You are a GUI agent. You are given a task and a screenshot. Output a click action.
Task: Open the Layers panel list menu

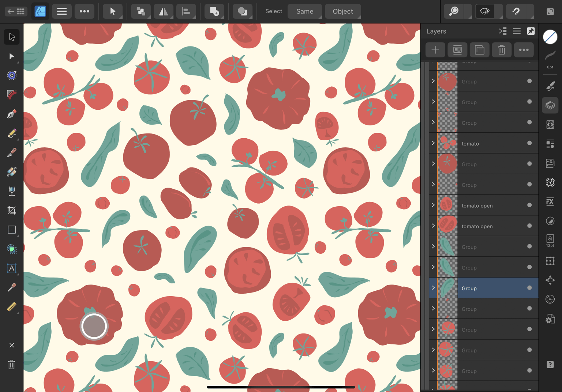point(517,31)
